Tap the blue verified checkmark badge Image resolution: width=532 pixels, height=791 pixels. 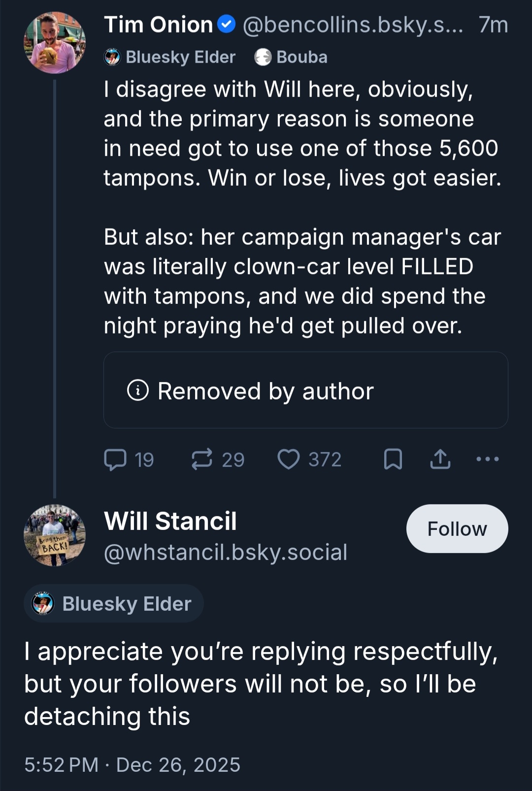coord(226,24)
